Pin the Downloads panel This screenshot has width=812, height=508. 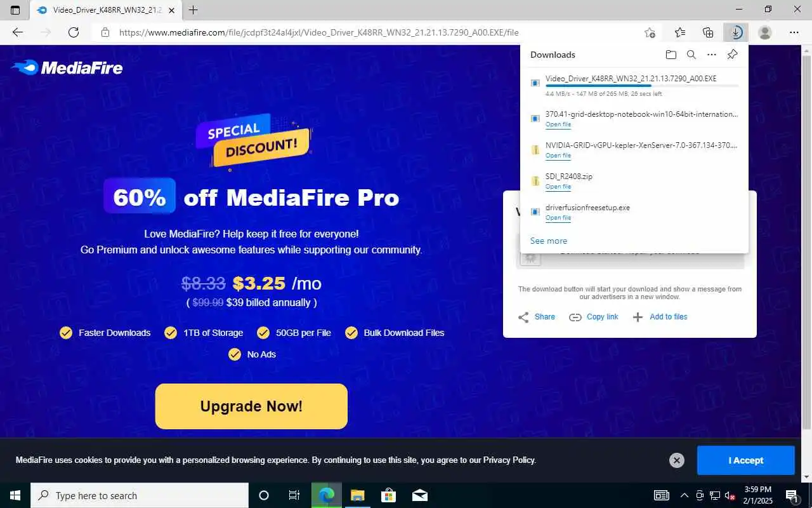(x=732, y=55)
